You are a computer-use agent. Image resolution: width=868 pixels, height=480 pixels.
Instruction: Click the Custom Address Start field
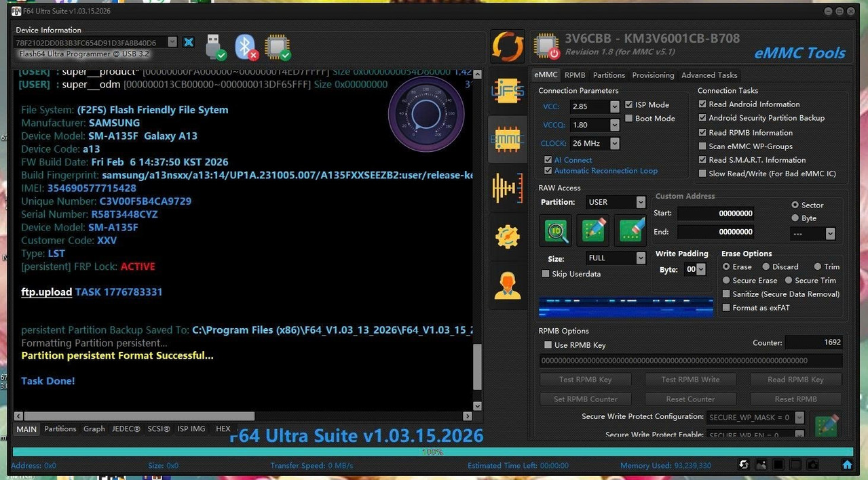click(x=715, y=214)
